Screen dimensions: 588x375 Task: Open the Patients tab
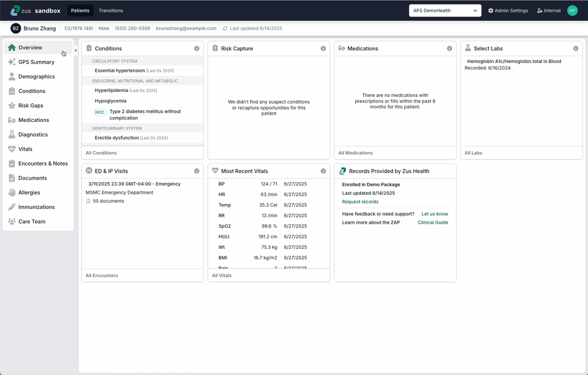[x=80, y=10]
